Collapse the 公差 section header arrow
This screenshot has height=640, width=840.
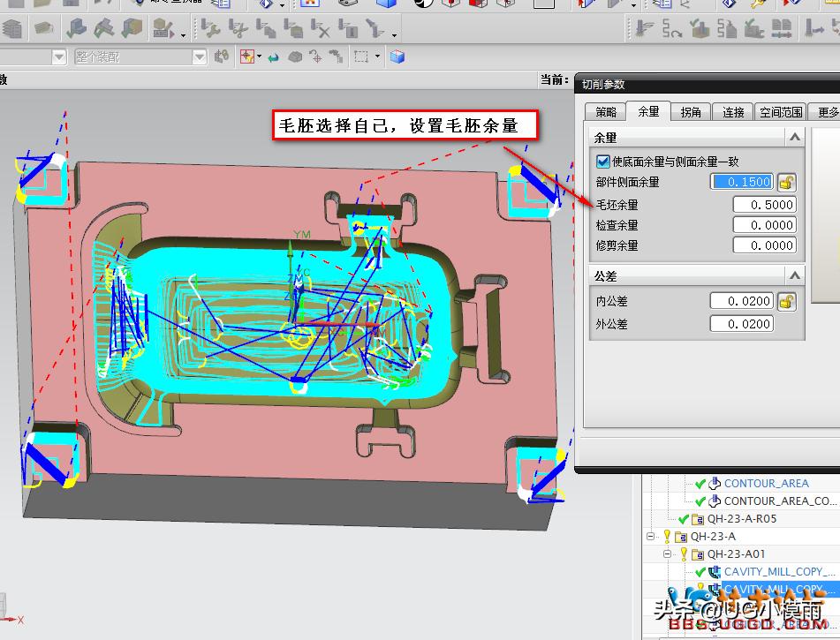pyautogui.click(x=795, y=276)
